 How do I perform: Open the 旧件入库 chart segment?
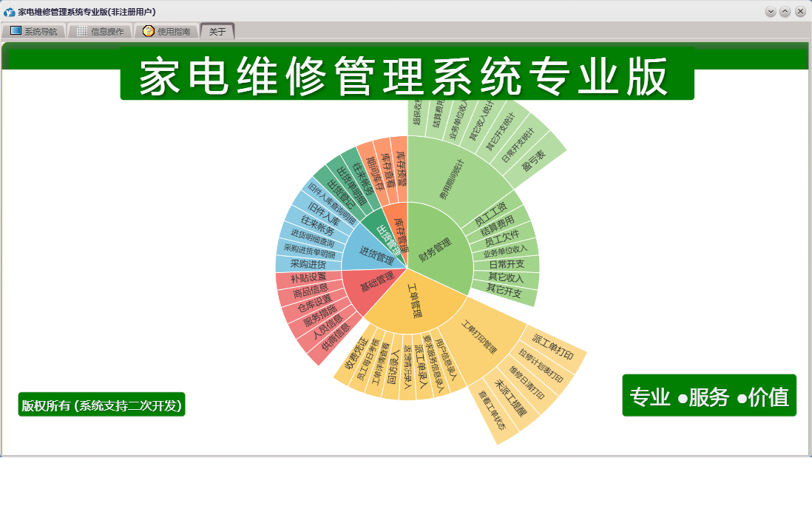click(323, 215)
